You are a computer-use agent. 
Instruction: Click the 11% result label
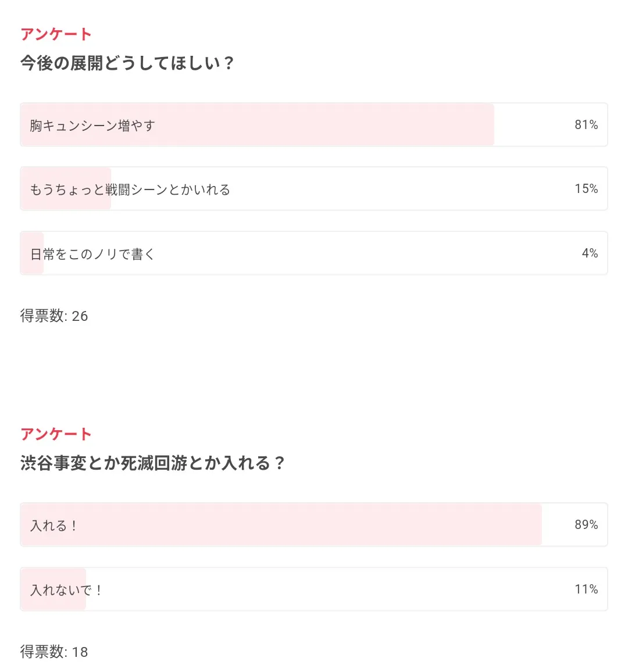coord(586,589)
